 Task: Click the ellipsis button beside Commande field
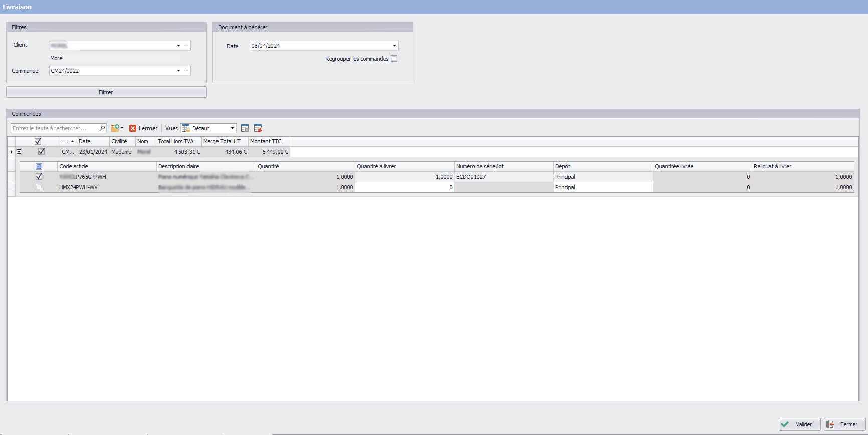pos(186,71)
